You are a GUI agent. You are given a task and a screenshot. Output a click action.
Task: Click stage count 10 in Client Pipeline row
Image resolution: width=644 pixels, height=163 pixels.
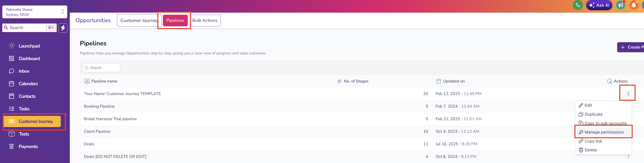coord(425,131)
